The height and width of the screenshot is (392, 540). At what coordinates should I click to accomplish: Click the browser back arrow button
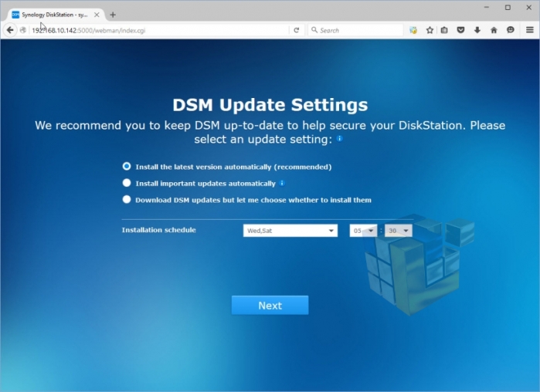click(x=10, y=30)
